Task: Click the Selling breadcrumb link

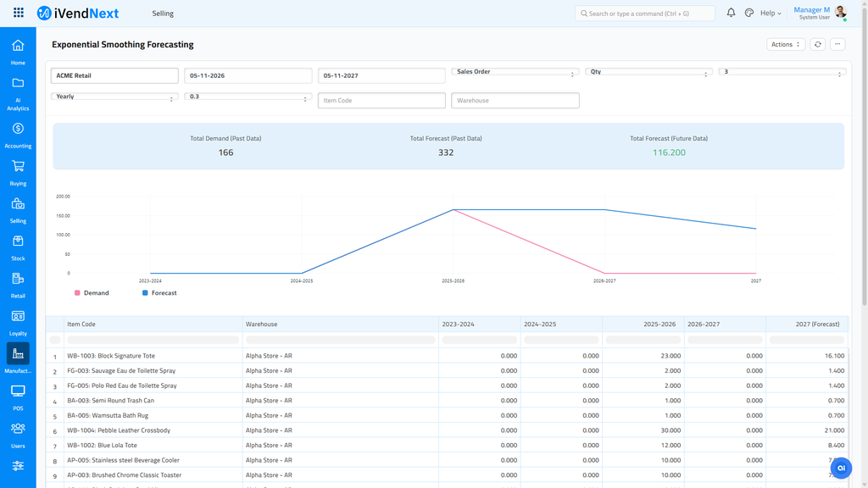Action: click(x=163, y=14)
